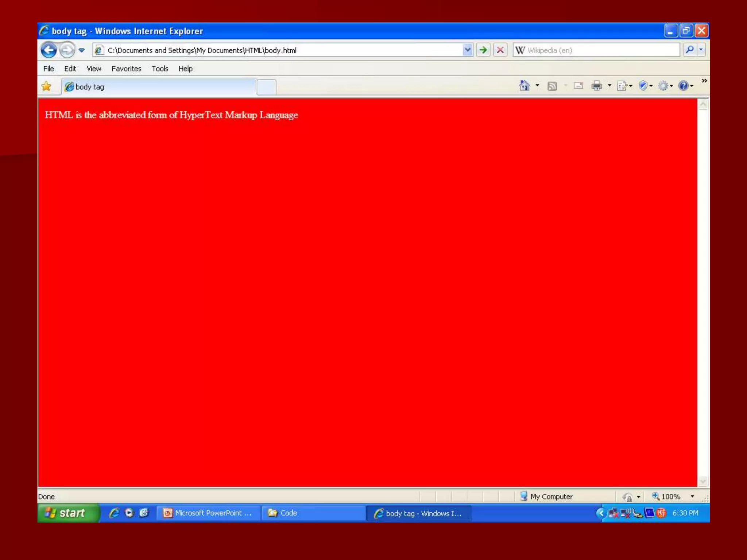
Task: Expand the zoom level dropdown arrow
Action: pyautogui.click(x=692, y=497)
